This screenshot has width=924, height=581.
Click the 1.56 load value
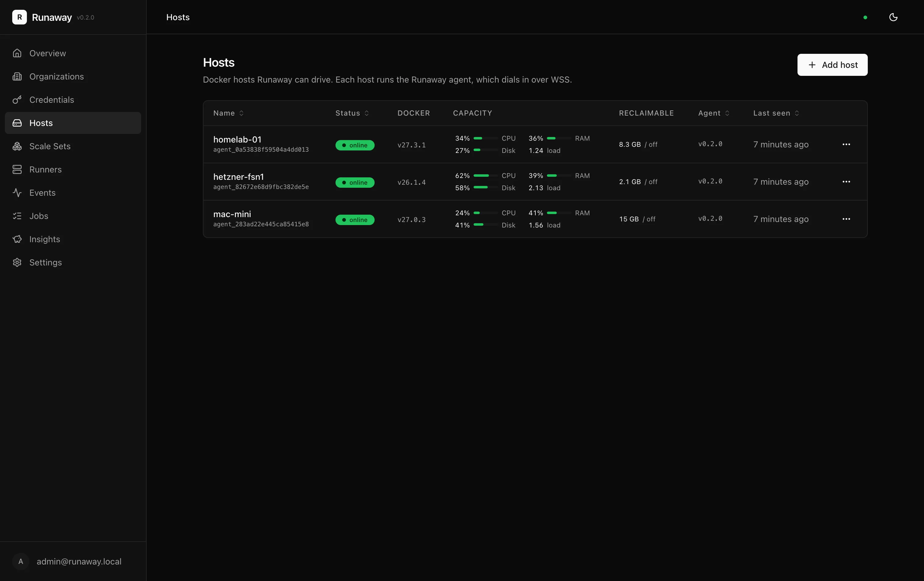(x=536, y=225)
